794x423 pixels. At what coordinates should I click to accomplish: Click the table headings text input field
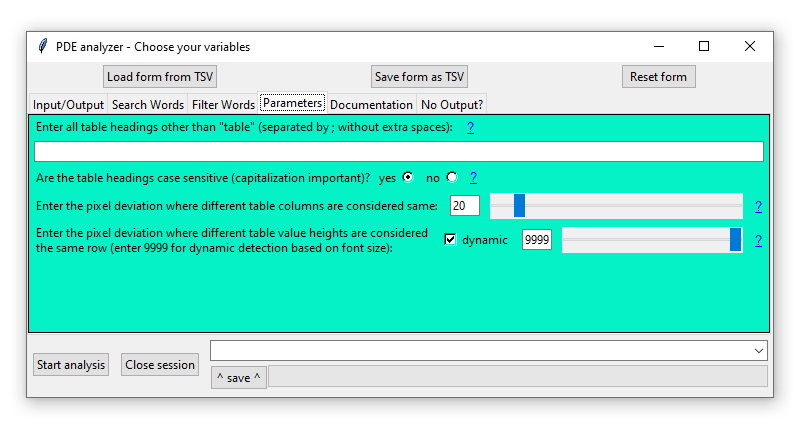(x=398, y=152)
